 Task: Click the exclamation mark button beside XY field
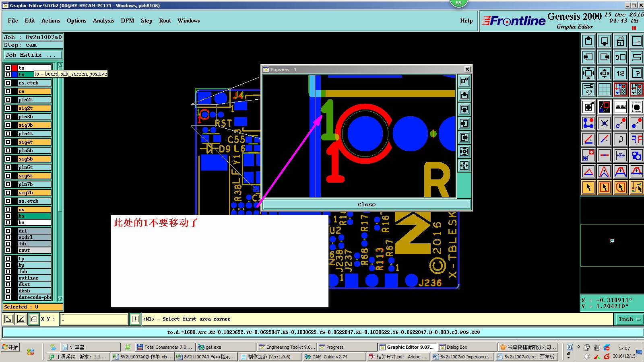pyautogui.click(x=135, y=319)
